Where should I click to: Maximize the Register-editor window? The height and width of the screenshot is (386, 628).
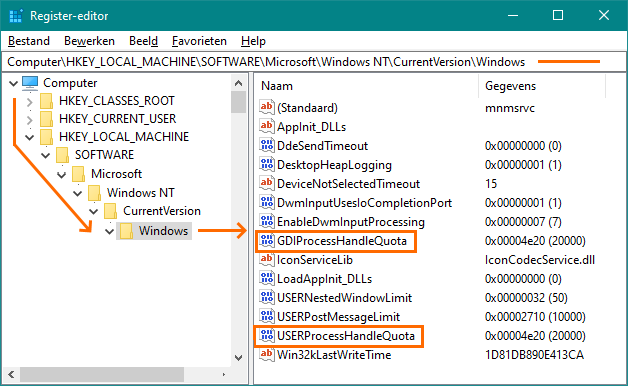[x=558, y=15]
